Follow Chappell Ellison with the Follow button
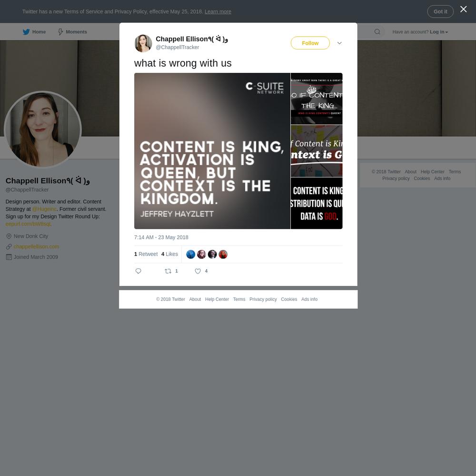This screenshot has width=476, height=476. pyautogui.click(x=310, y=43)
